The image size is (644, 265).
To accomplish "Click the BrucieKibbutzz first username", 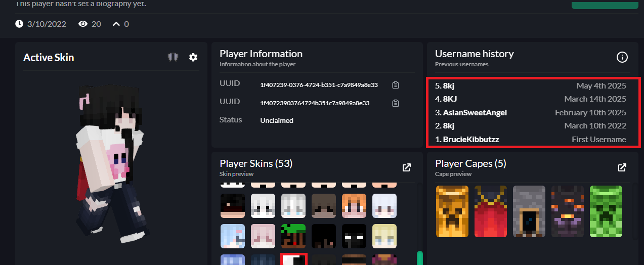I will pyautogui.click(x=467, y=140).
